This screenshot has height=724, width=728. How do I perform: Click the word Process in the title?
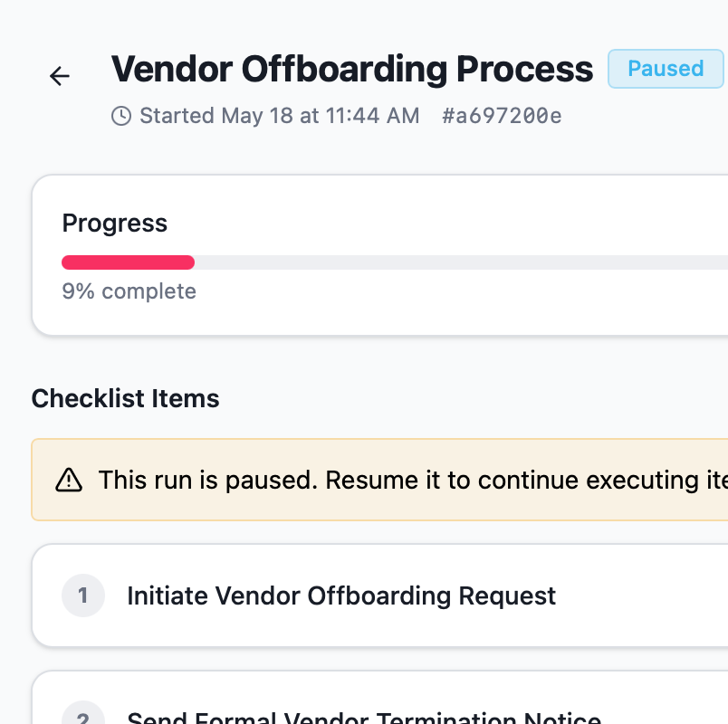[524, 69]
